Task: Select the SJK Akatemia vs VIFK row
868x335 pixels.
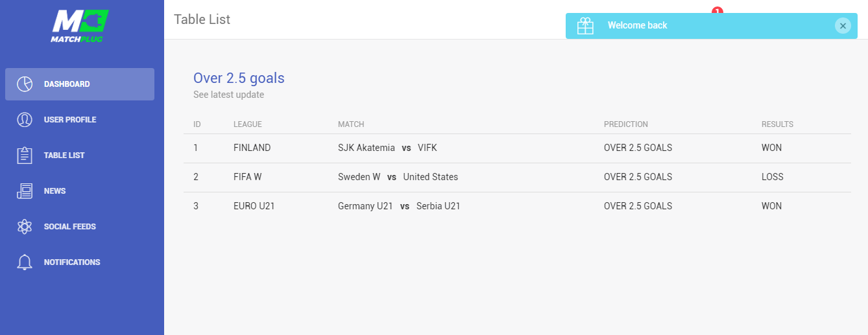Action: pyautogui.click(x=517, y=148)
